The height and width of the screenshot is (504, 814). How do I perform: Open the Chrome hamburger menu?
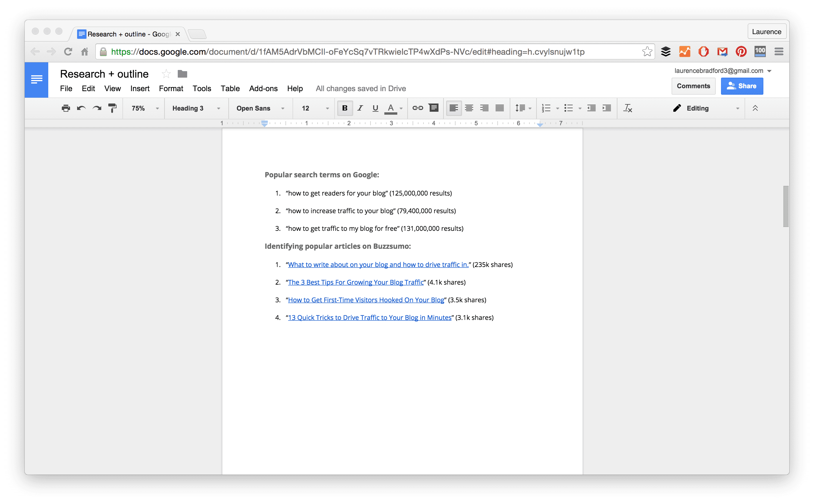tap(779, 52)
